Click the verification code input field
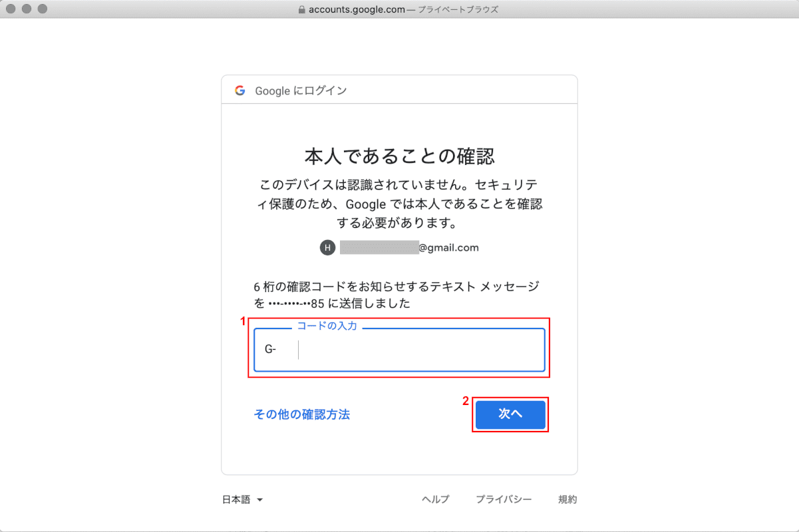The width and height of the screenshot is (799, 532). tap(399, 350)
